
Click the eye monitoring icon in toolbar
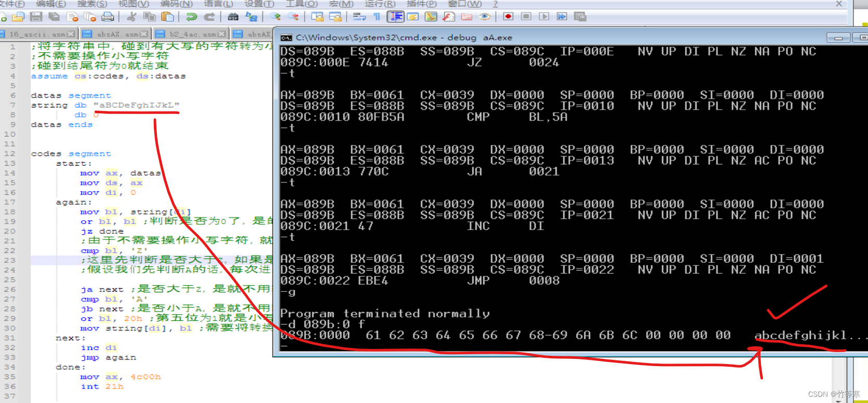[484, 17]
